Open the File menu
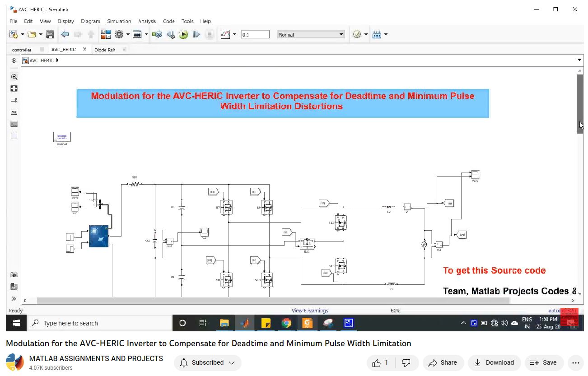Screen dimensions: 588x376 click(x=14, y=21)
